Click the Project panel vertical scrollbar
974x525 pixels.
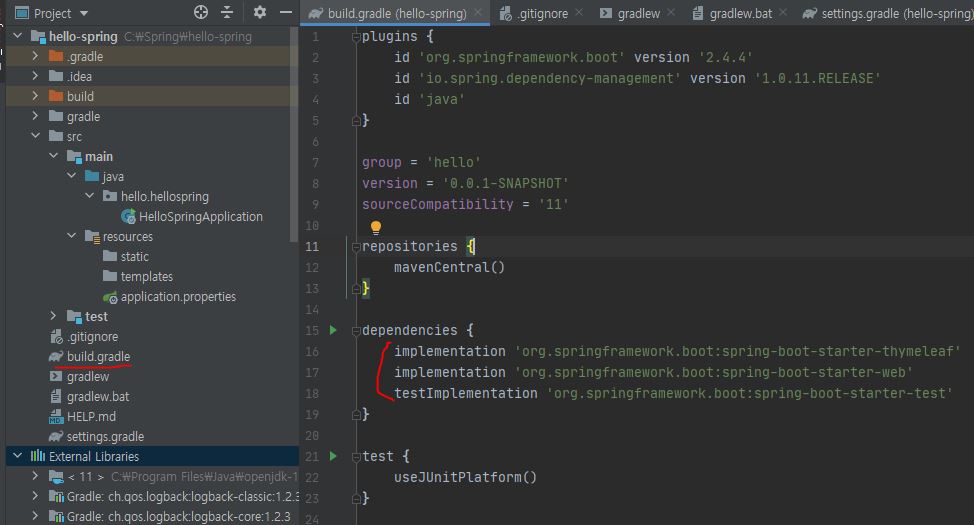click(x=294, y=134)
